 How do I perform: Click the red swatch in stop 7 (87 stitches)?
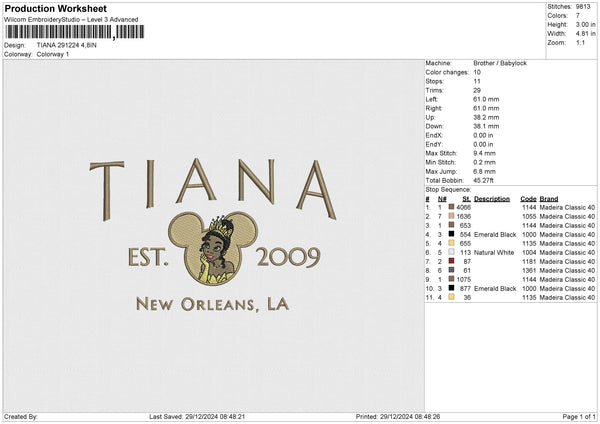(x=452, y=261)
